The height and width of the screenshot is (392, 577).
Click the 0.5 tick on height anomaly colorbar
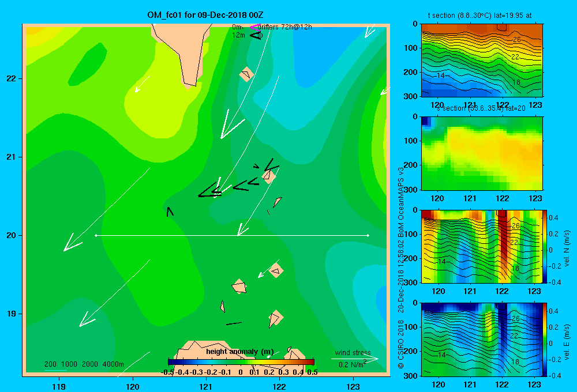click(x=312, y=372)
